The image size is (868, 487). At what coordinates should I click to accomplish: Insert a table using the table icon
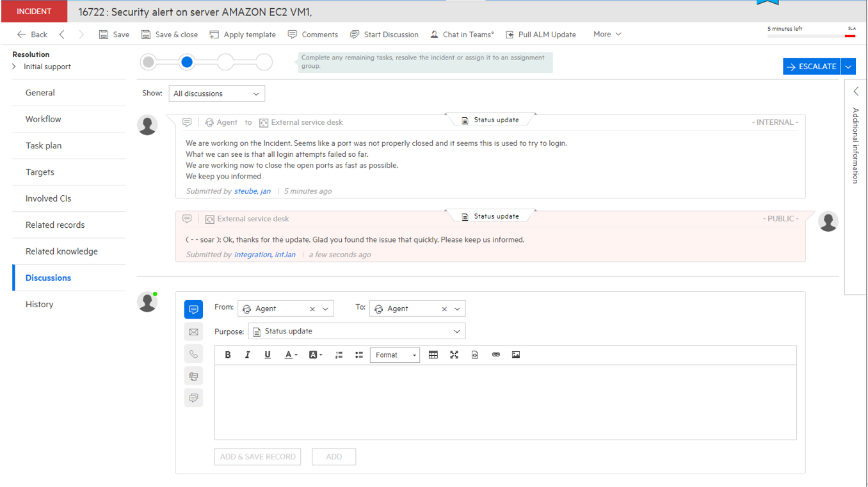point(433,355)
